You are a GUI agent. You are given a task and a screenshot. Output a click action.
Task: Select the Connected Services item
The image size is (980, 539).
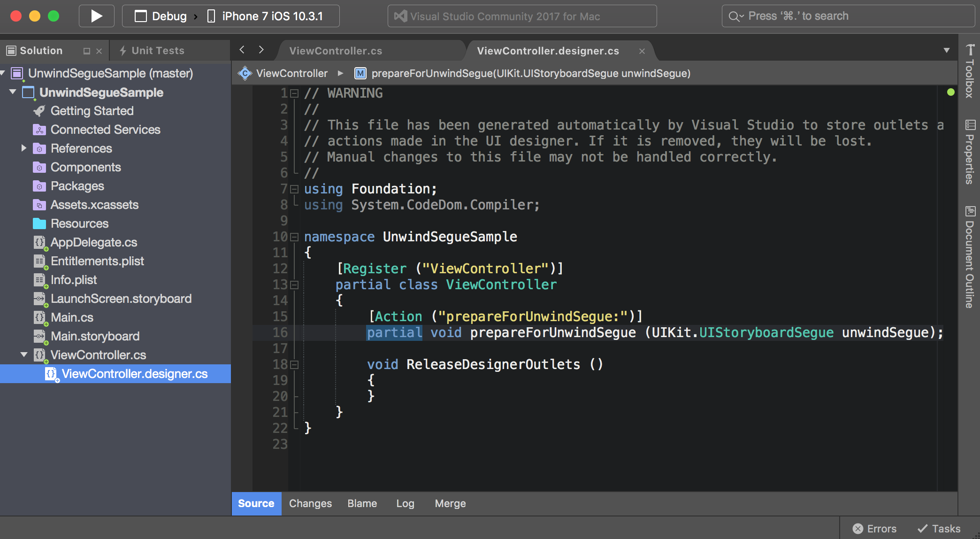tap(105, 130)
